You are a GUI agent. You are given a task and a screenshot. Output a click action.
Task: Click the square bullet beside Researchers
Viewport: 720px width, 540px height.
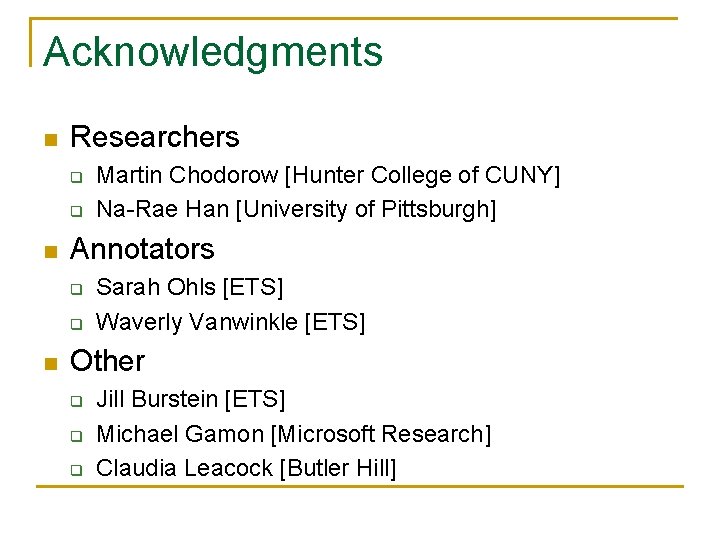click(x=49, y=139)
